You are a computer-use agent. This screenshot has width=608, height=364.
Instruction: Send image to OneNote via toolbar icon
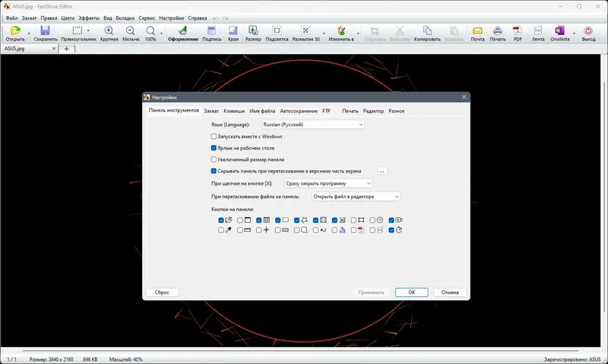coord(559,30)
